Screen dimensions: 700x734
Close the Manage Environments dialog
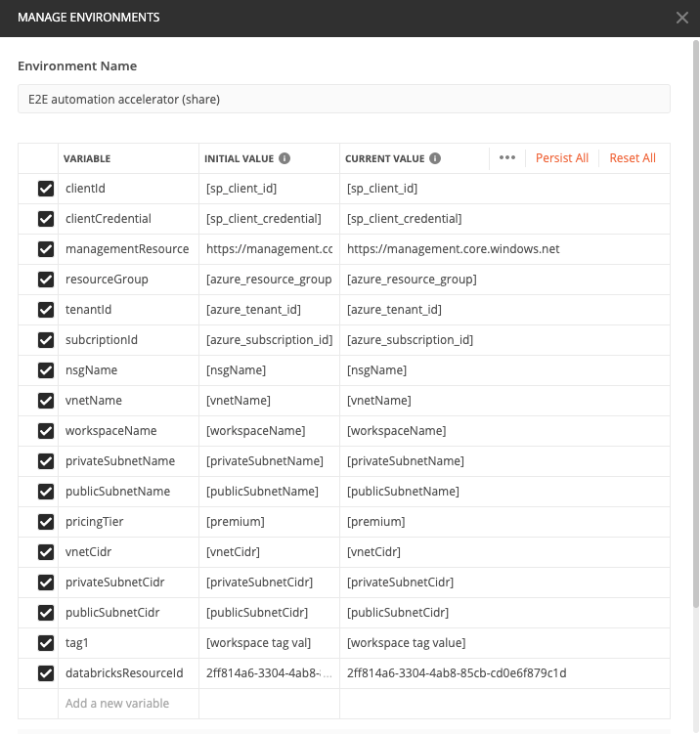[682, 18]
